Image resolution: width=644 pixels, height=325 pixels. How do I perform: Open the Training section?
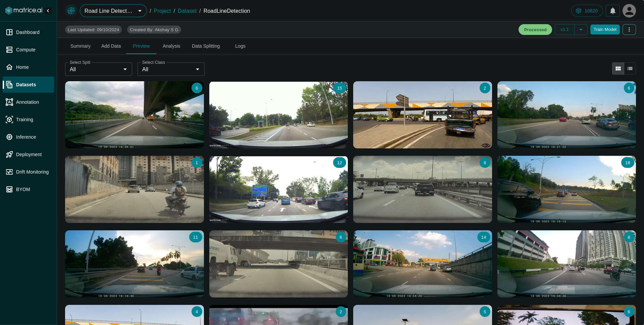click(28, 120)
